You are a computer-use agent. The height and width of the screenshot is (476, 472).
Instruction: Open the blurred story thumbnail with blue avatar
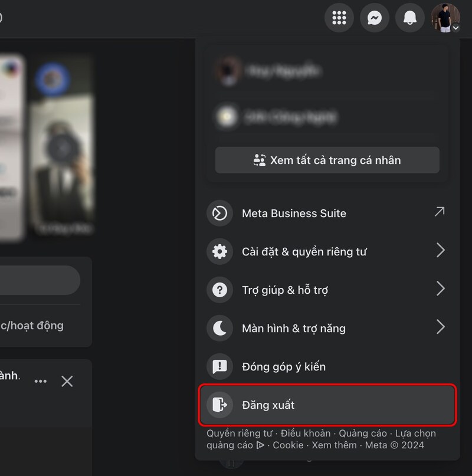pos(62,146)
